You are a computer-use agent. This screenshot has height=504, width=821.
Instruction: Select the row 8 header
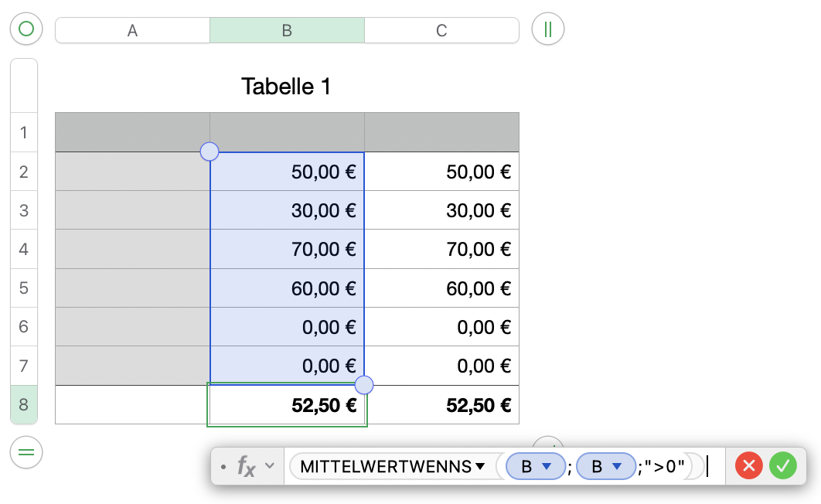tap(23, 404)
